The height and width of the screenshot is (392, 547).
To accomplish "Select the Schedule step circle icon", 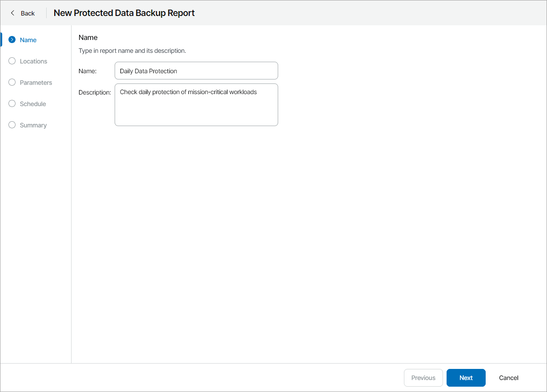I will click(12, 103).
